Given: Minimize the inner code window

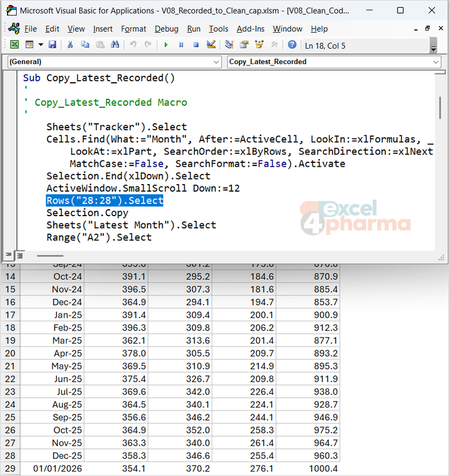Looking at the screenshot, I should tap(416, 29).
